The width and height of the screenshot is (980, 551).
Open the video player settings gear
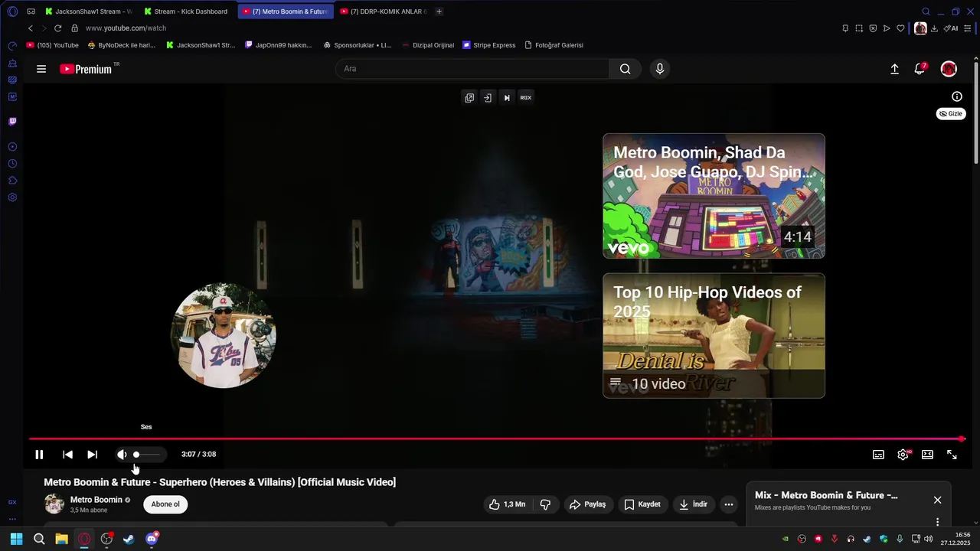tap(903, 455)
